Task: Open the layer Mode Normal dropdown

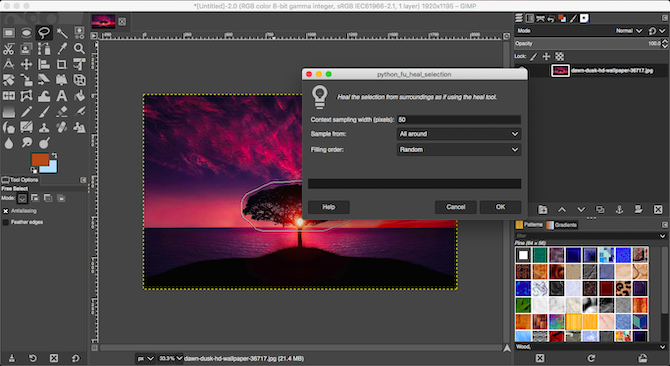Action: tap(629, 31)
